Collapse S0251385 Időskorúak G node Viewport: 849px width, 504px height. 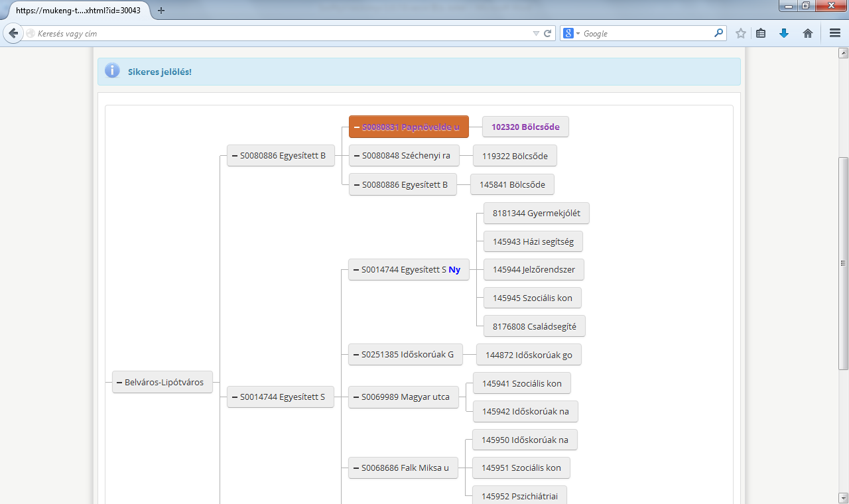[x=356, y=355]
